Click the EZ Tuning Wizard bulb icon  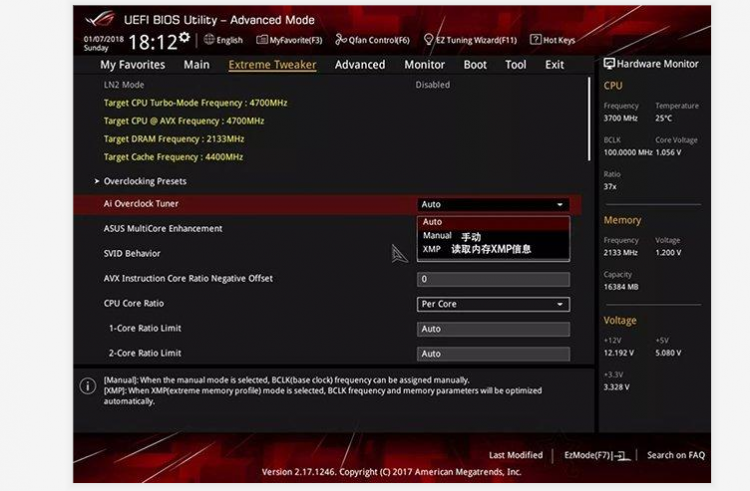click(x=429, y=40)
